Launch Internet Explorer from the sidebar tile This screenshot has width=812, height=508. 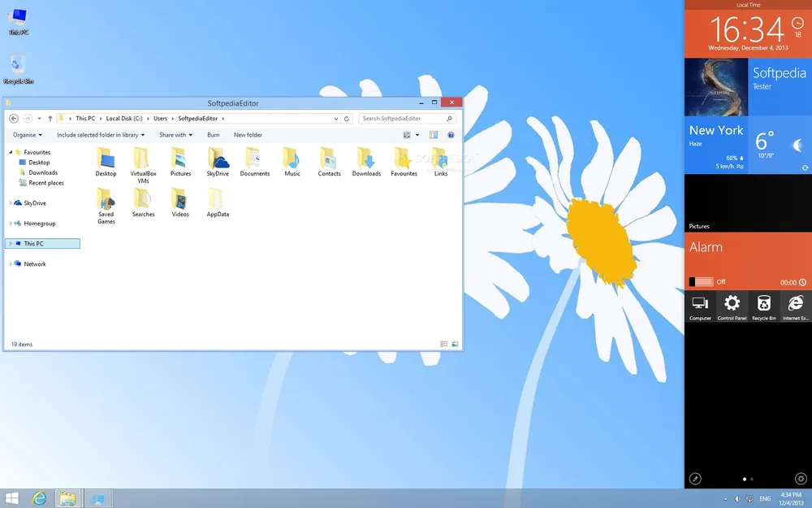796,306
